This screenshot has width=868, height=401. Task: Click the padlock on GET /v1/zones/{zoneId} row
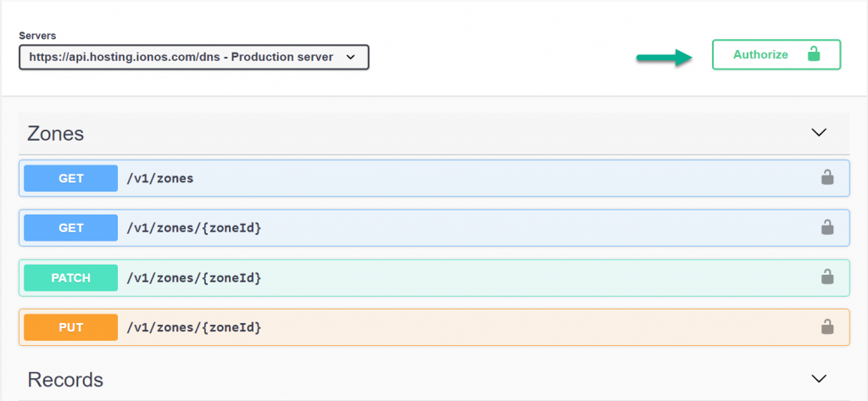826,227
